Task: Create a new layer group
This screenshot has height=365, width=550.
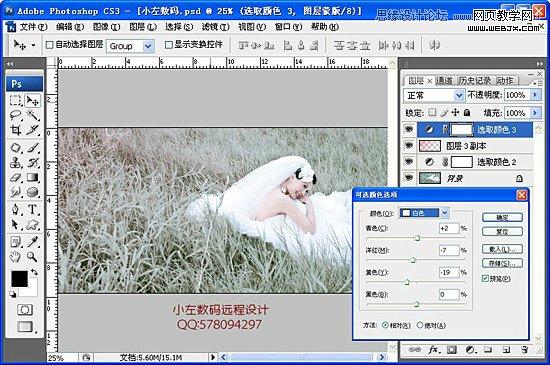Action: [488, 350]
